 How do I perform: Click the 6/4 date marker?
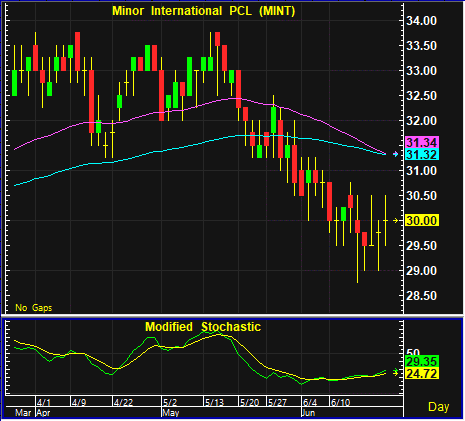[310, 402]
